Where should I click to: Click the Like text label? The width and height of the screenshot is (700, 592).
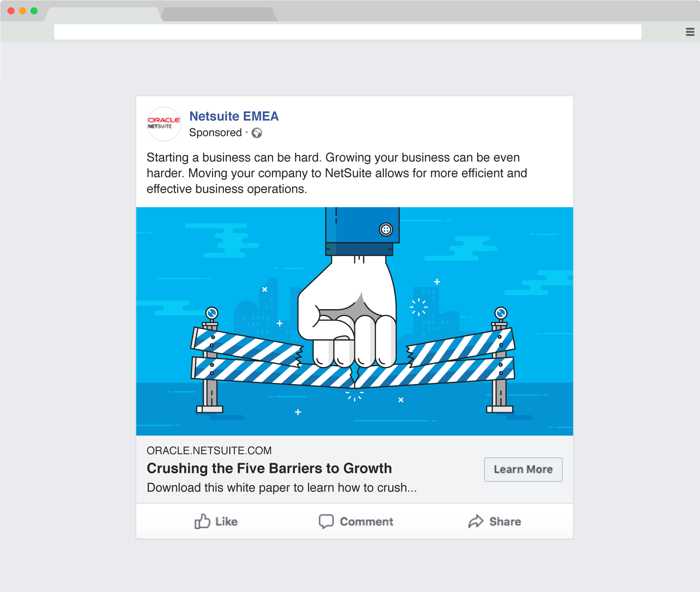[x=226, y=522]
